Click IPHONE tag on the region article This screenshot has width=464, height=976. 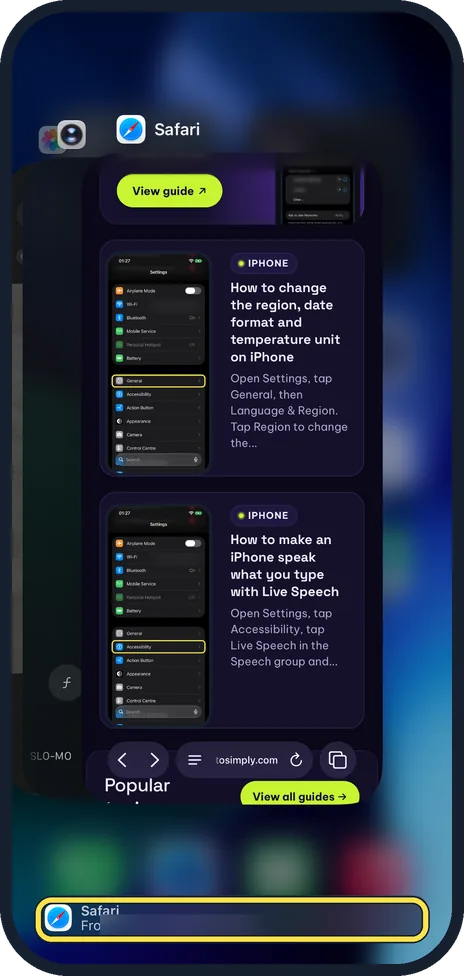263,263
